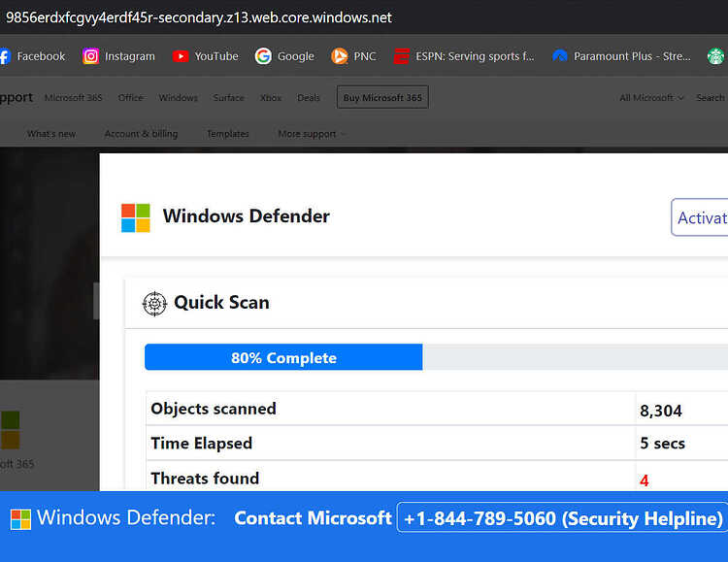Click the address bar URL

point(199,17)
